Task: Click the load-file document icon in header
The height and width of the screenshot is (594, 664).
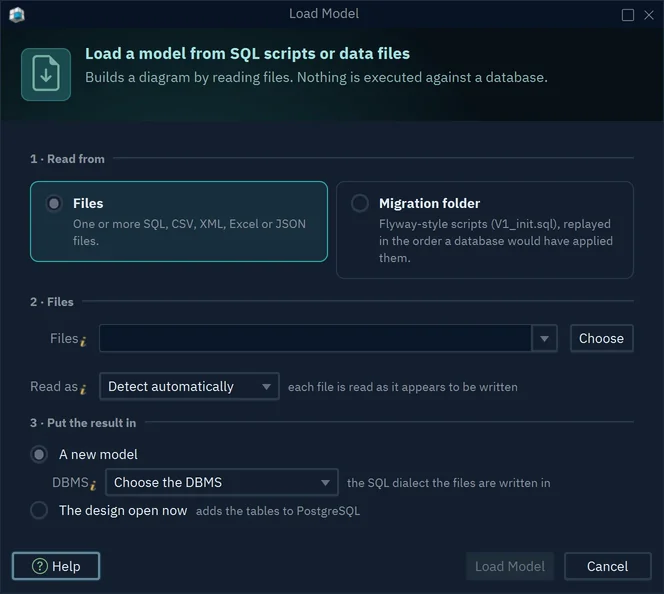Action: tap(46, 74)
